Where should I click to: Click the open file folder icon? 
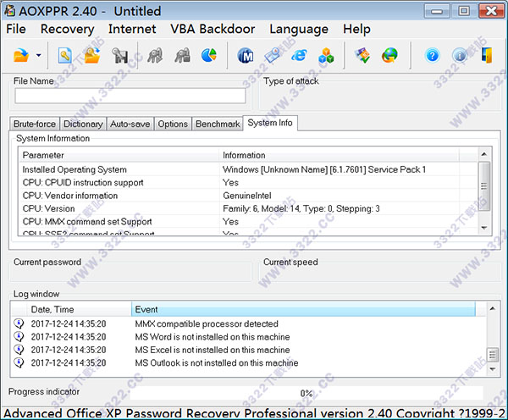coord(20,56)
